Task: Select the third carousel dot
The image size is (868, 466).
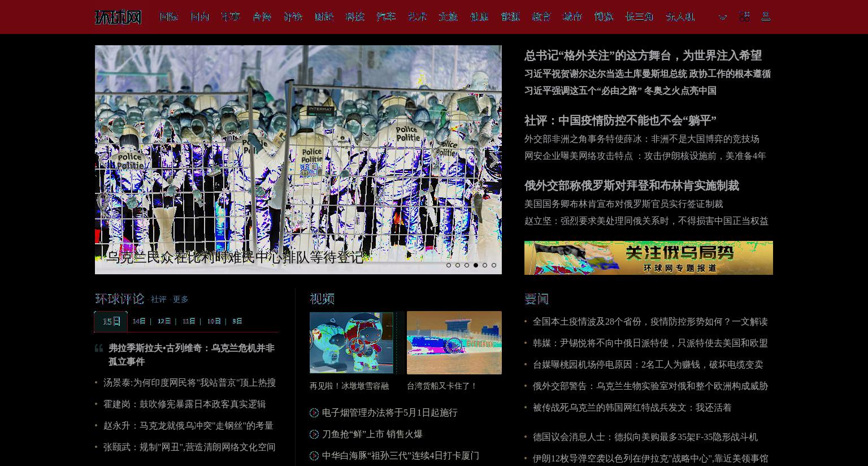Action: (467, 265)
